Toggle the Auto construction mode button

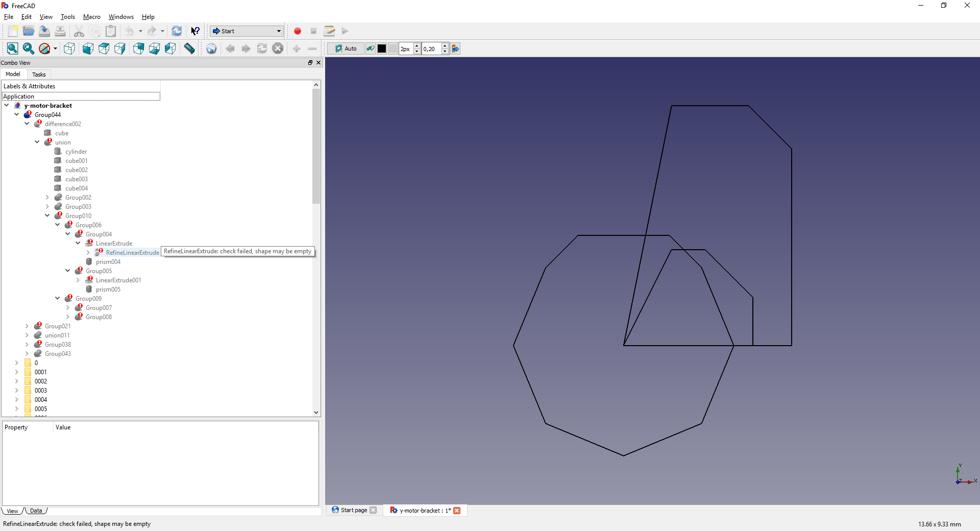click(x=346, y=49)
